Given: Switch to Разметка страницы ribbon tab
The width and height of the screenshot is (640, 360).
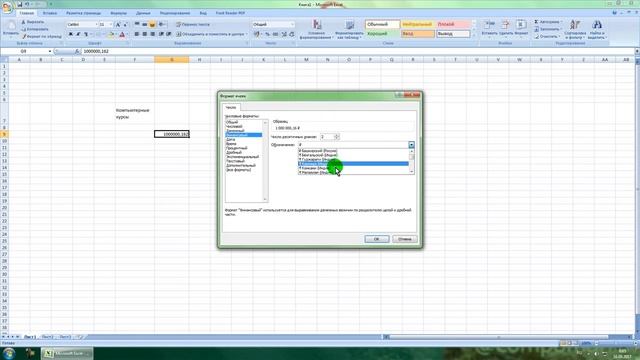Looking at the screenshot, I should 83,13.
